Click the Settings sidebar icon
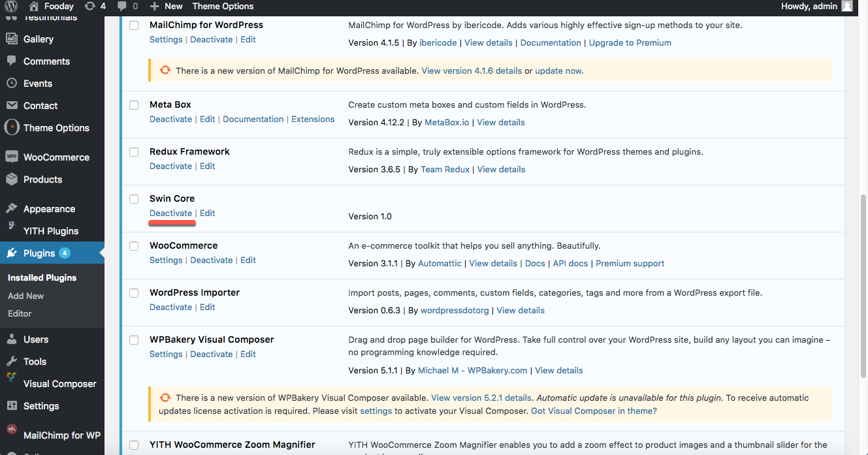The width and height of the screenshot is (868, 455). click(x=12, y=406)
